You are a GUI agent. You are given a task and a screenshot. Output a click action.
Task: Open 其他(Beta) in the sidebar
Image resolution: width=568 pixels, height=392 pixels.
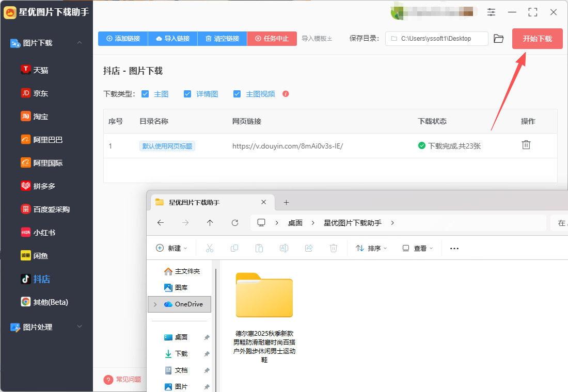(44, 302)
